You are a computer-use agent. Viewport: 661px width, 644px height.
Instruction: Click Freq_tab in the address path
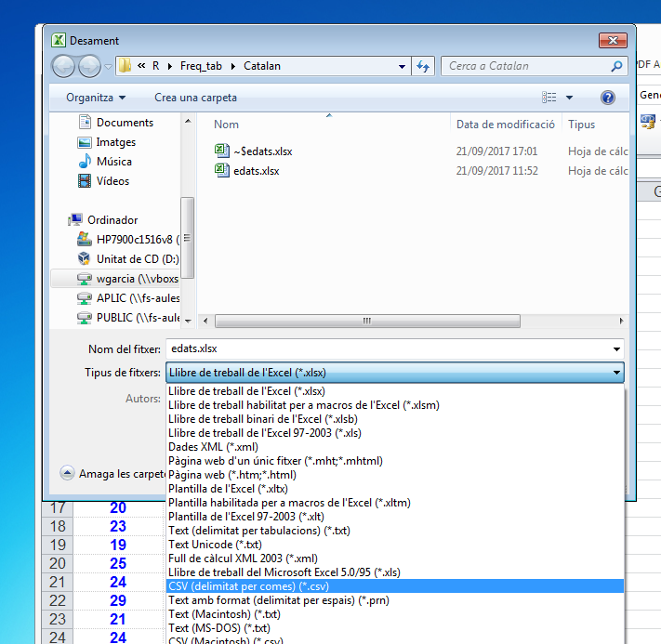pos(201,66)
